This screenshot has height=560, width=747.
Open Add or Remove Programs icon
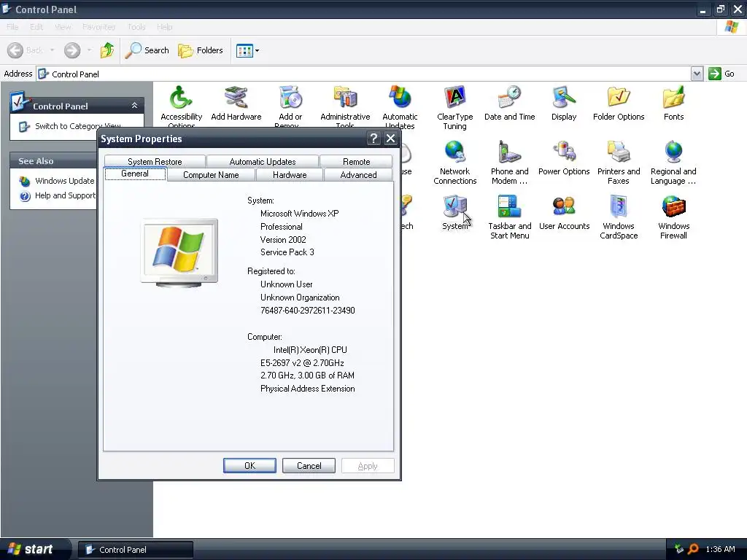point(290,106)
